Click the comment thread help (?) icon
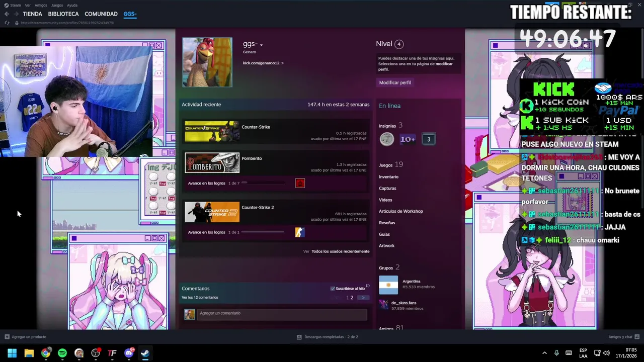Viewport: 644px width, 362px height. pos(368,286)
